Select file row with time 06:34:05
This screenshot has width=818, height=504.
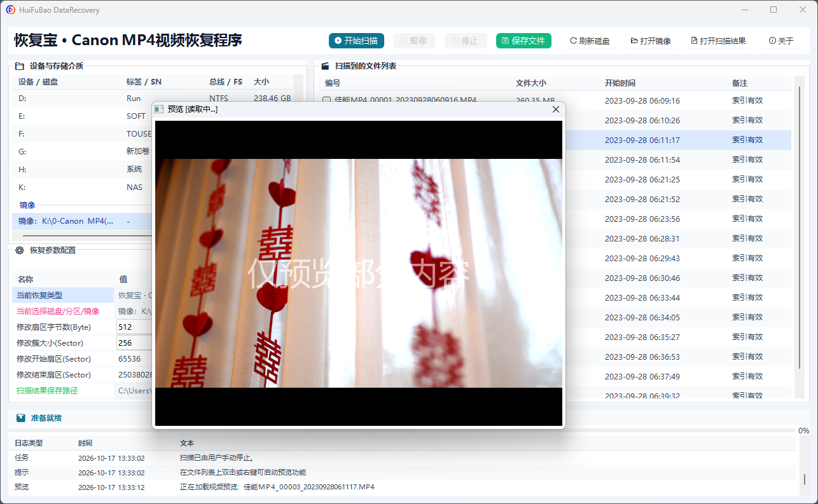(678, 317)
